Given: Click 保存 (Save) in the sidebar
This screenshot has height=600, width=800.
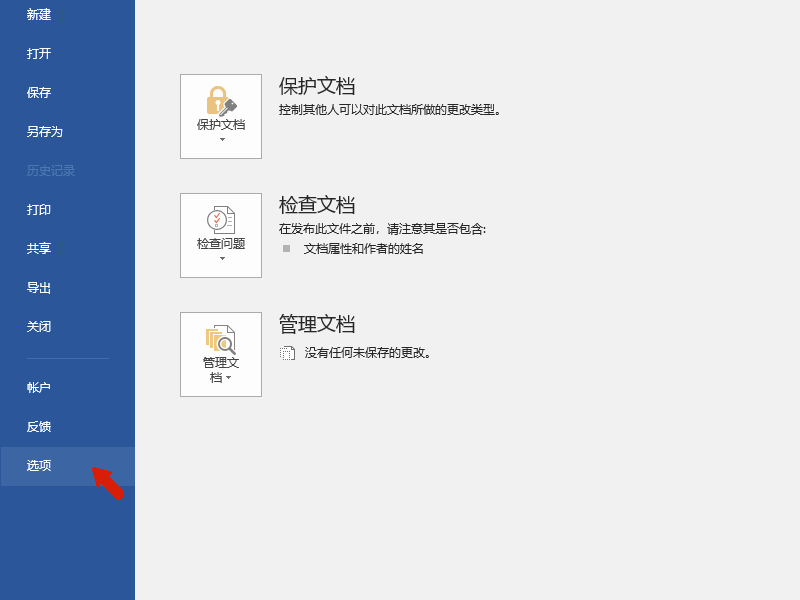Looking at the screenshot, I should point(38,92).
